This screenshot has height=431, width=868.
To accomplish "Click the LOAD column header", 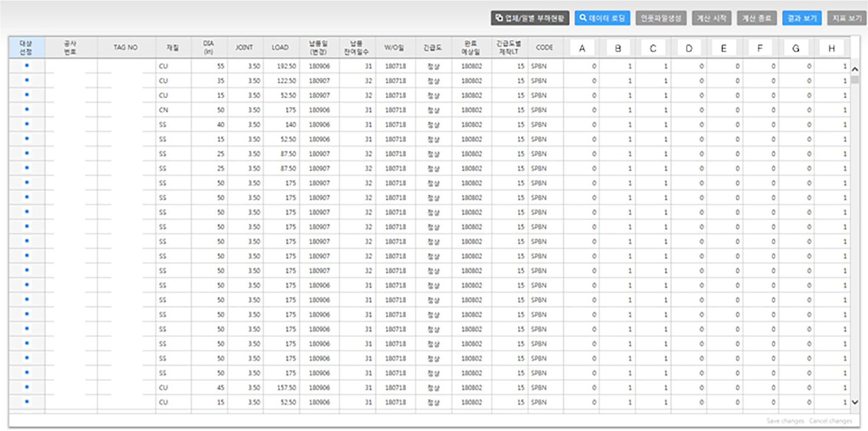I will point(280,48).
